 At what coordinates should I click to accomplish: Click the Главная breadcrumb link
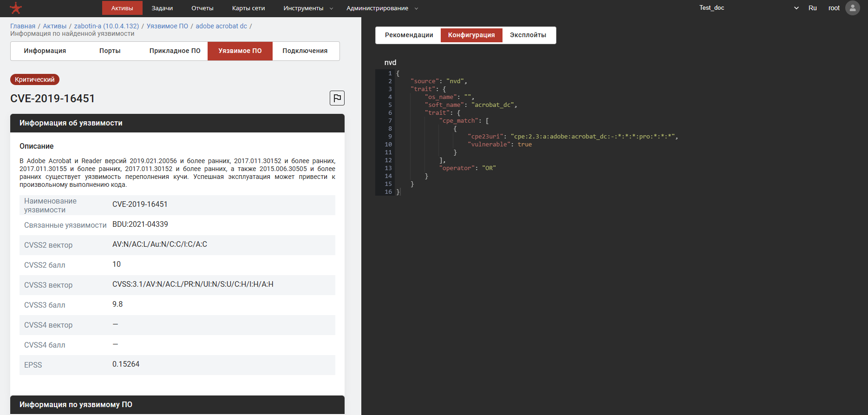23,26
